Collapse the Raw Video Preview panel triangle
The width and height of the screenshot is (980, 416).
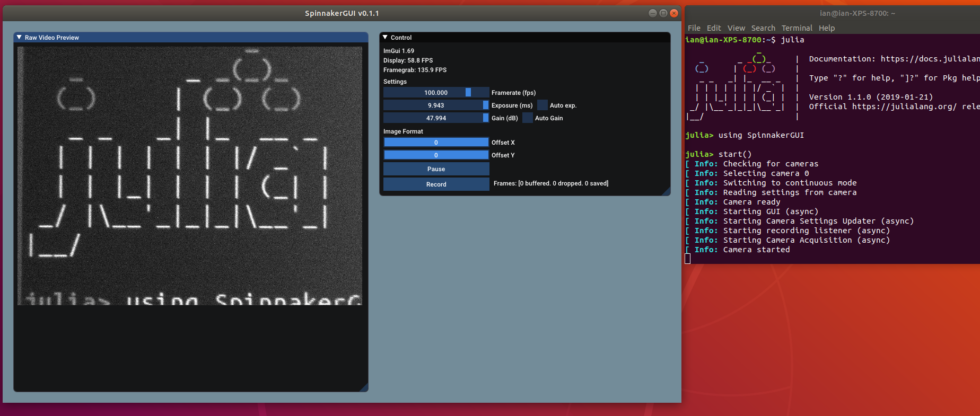click(19, 38)
